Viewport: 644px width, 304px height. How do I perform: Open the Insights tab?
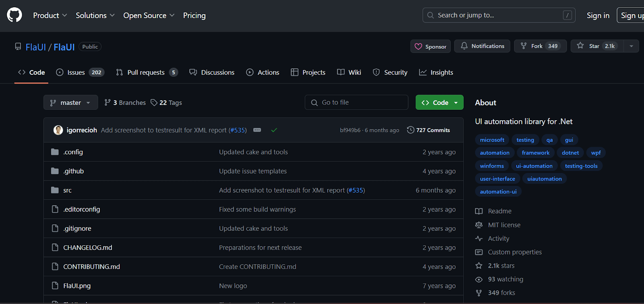tap(436, 72)
